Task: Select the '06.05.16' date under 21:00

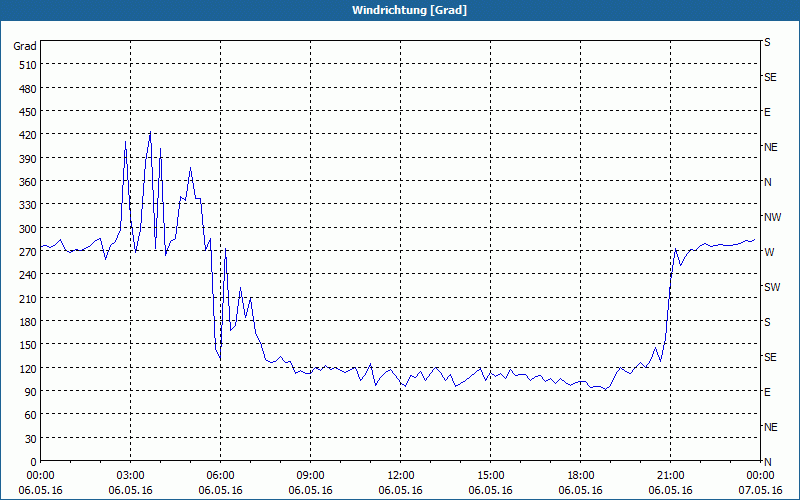Action: [670, 490]
